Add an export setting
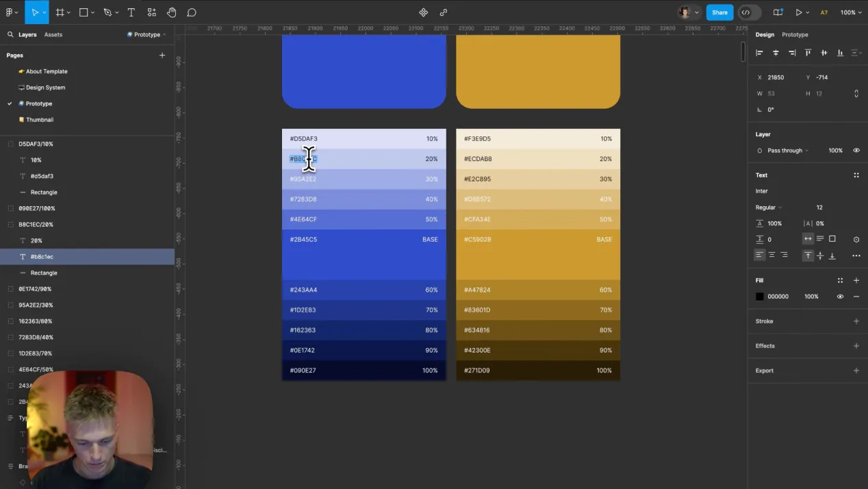This screenshot has width=868, height=489. tap(856, 371)
